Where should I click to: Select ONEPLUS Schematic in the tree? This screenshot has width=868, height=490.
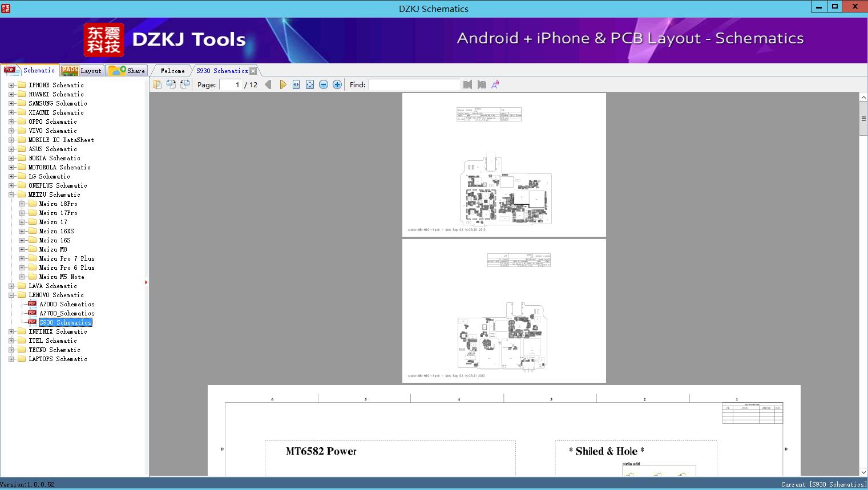58,185
